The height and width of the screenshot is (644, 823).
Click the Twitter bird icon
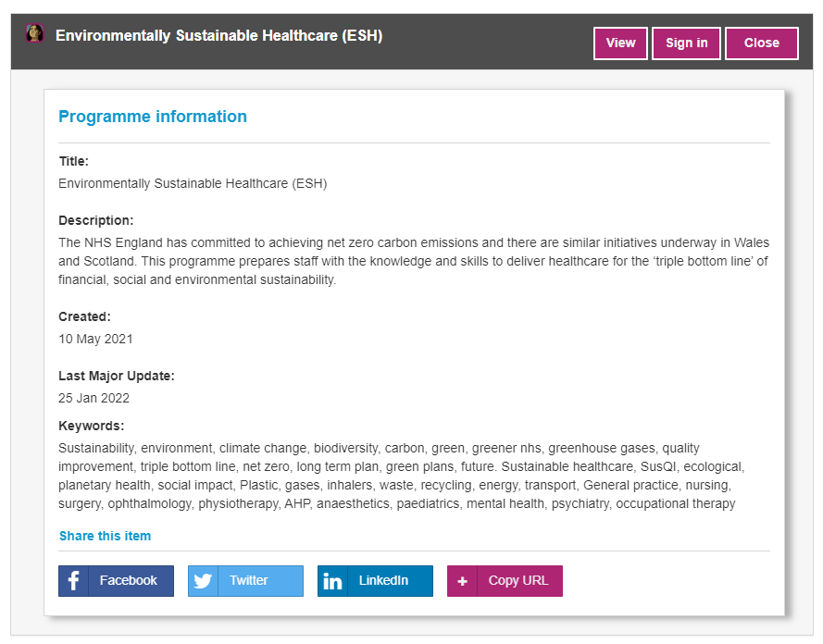click(204, 581)
